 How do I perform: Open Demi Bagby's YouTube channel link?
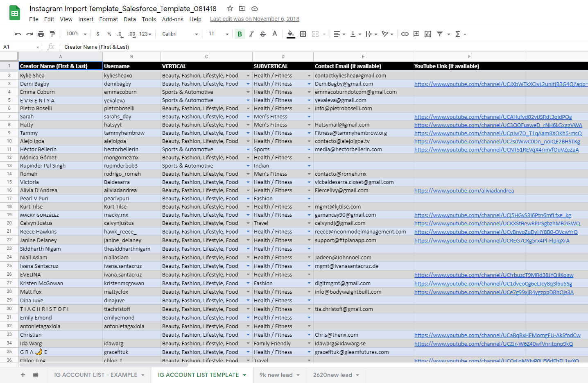pos(501,84)
